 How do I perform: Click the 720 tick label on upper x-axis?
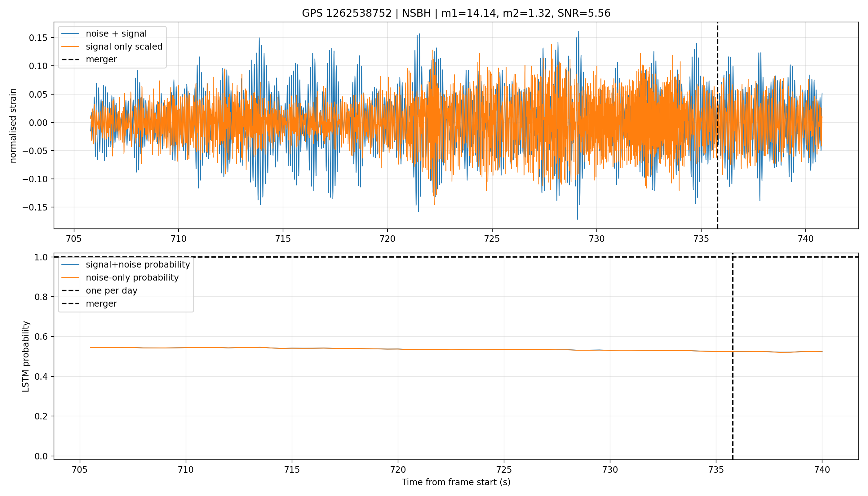pos(387,239)
